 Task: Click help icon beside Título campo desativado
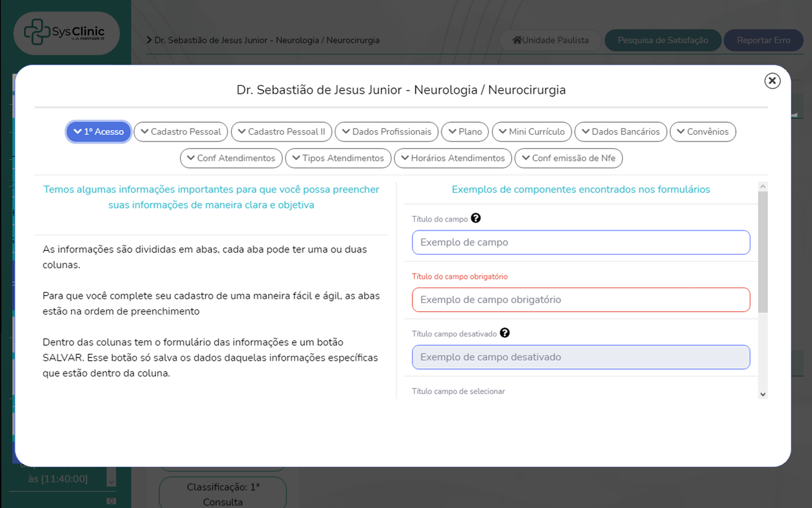point(504,333)
